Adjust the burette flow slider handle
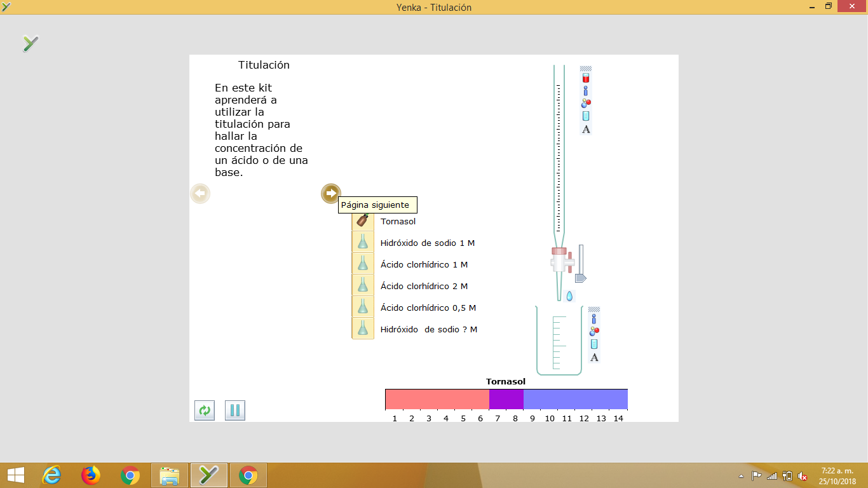 [x=580, y=278]
